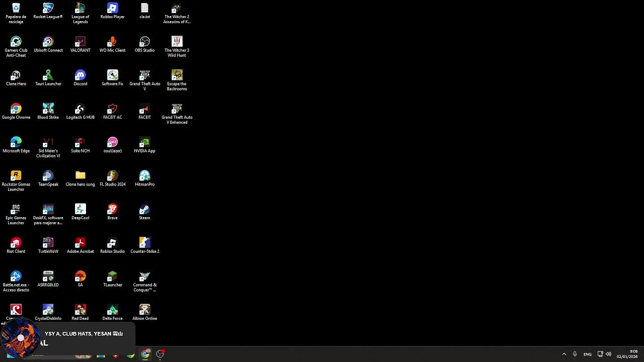Viewport: 644px width, 362px height.
Task: Click the TurtleWoW desktop shortcut
Action: 48,246
